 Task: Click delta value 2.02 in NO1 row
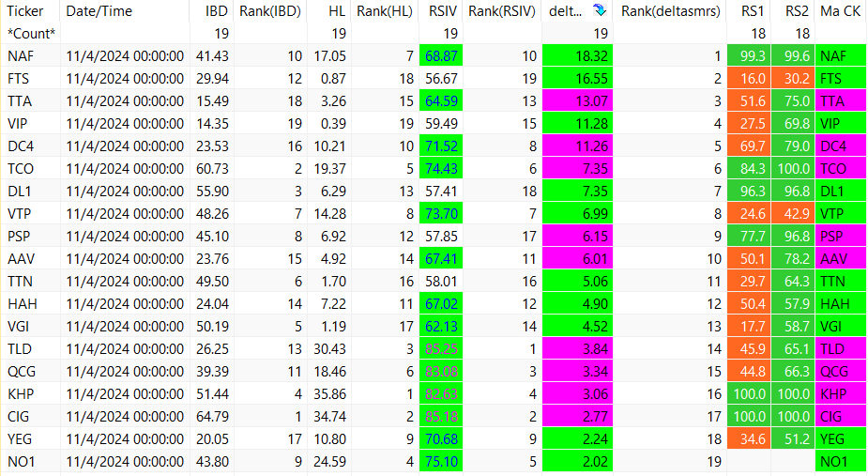coord(577,462)
